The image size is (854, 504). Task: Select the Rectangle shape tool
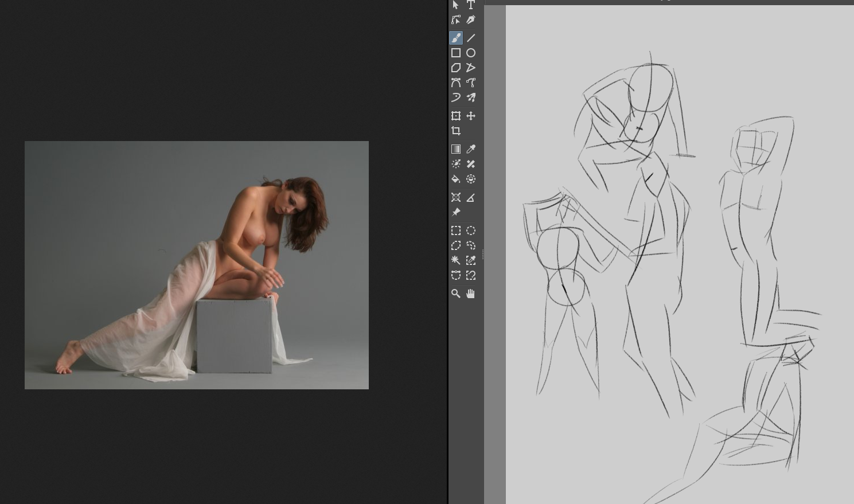coord(456,53)
